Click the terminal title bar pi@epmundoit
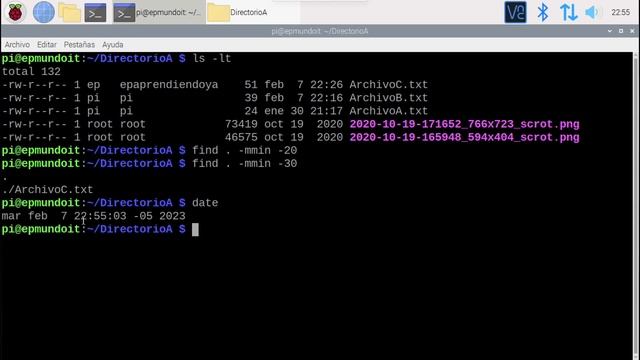This screenshot has width=640, height=360. (320, 31)
